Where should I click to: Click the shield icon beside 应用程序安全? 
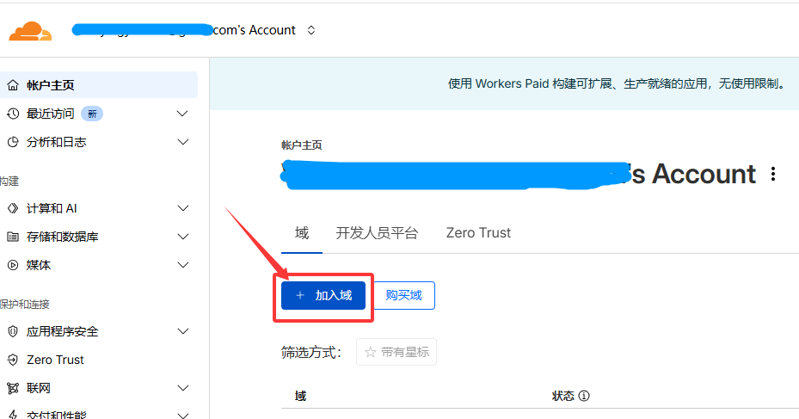coord(13,331)
